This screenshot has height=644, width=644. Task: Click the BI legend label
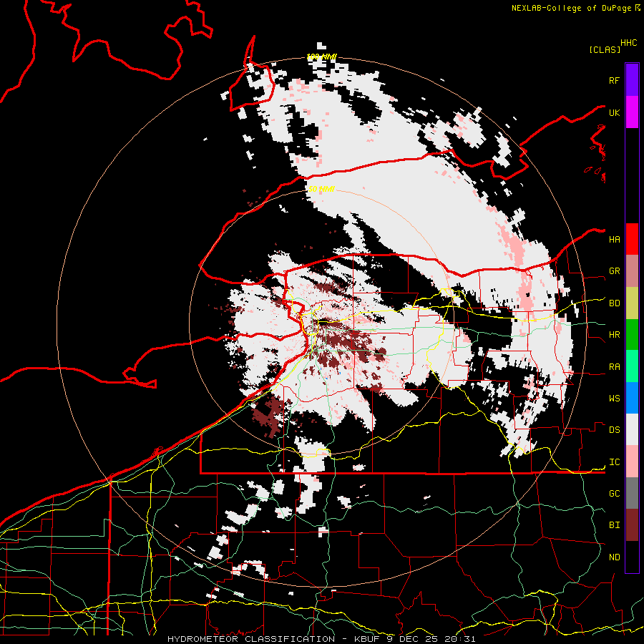coord(614,525)
